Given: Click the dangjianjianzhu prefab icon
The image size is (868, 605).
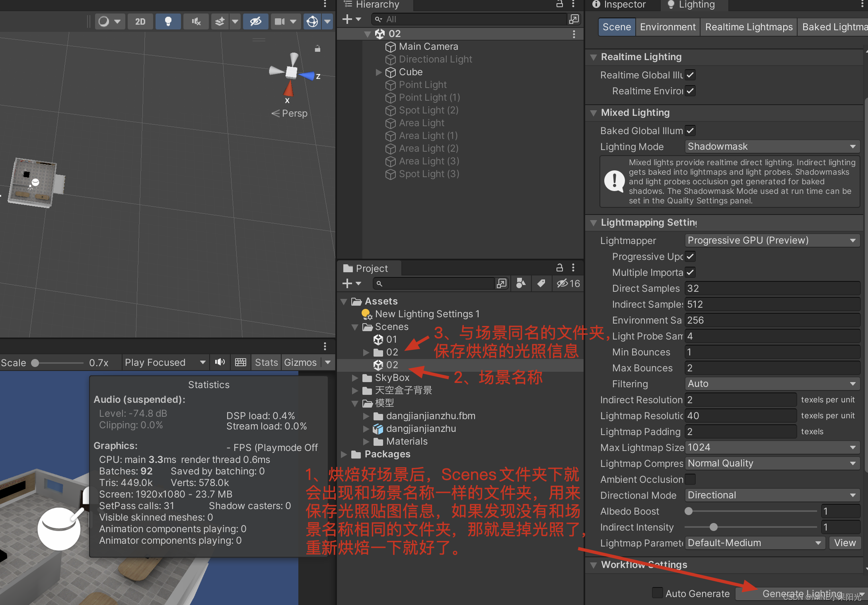Looking at the screenshot, I should [380, 429].
